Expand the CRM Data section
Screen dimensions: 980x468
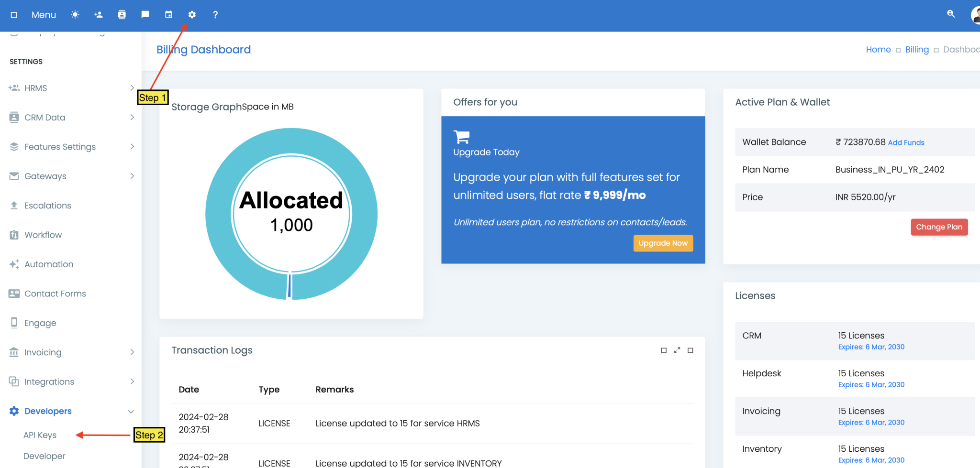[132, 117]
